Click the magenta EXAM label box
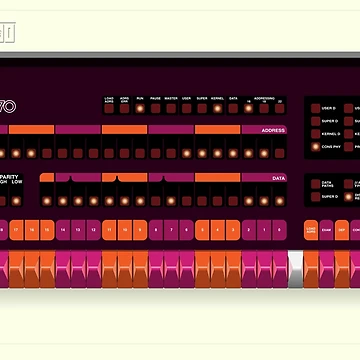This screenshot has height=360, width=360. coord(326,230)
